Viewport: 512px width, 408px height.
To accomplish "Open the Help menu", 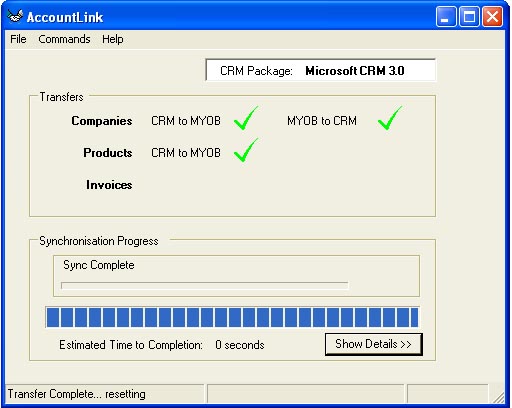I will coord(113,39).
